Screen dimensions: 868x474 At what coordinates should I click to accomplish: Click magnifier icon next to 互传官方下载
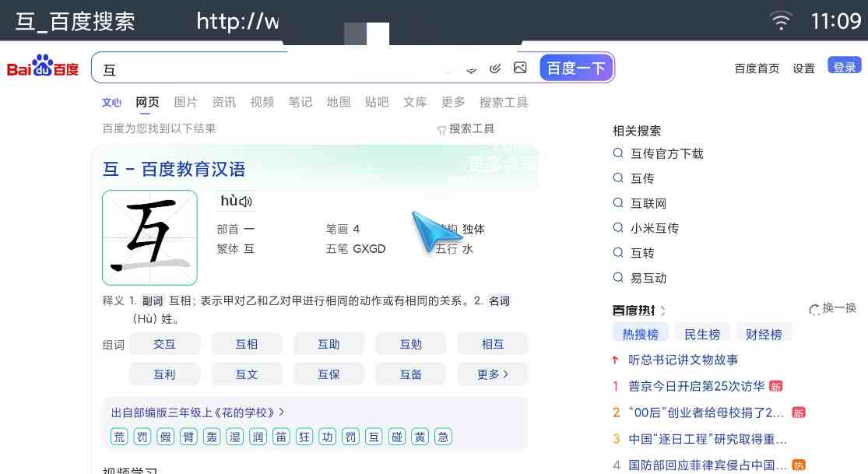(x=618, y=153)
